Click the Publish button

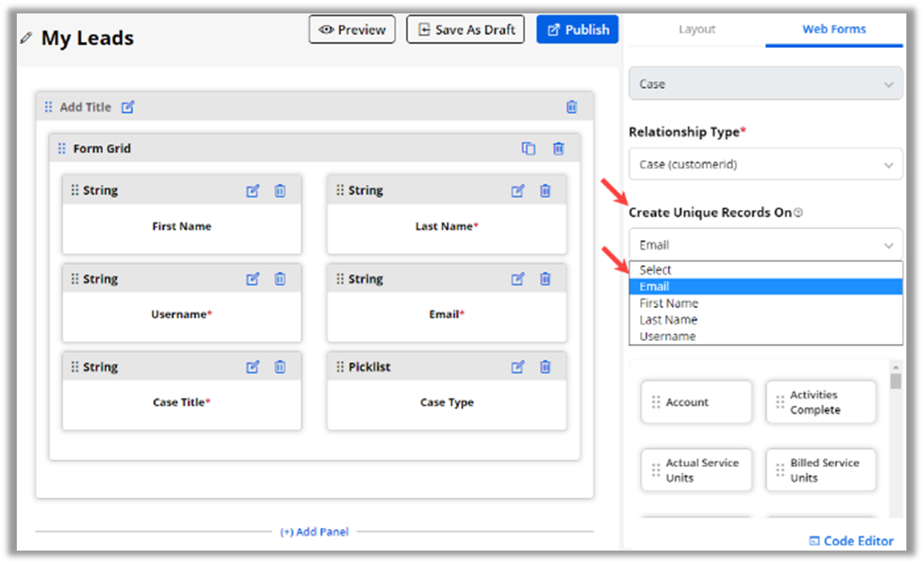coord(578,29)
